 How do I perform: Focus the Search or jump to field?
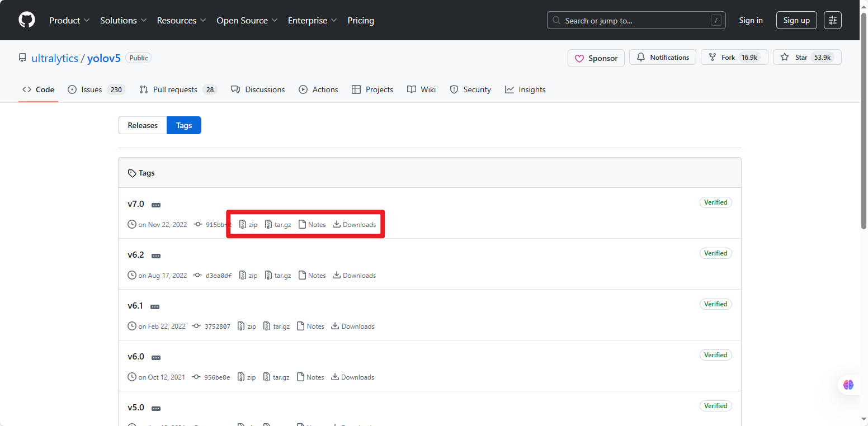pyautogui.click(x=636, y=20)
